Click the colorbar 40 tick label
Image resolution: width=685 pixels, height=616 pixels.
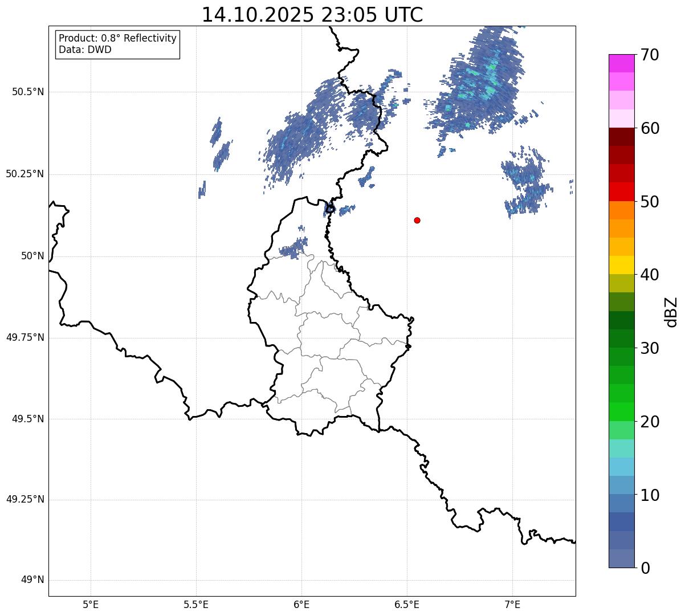pyautogui.click(x=649, y=275)
